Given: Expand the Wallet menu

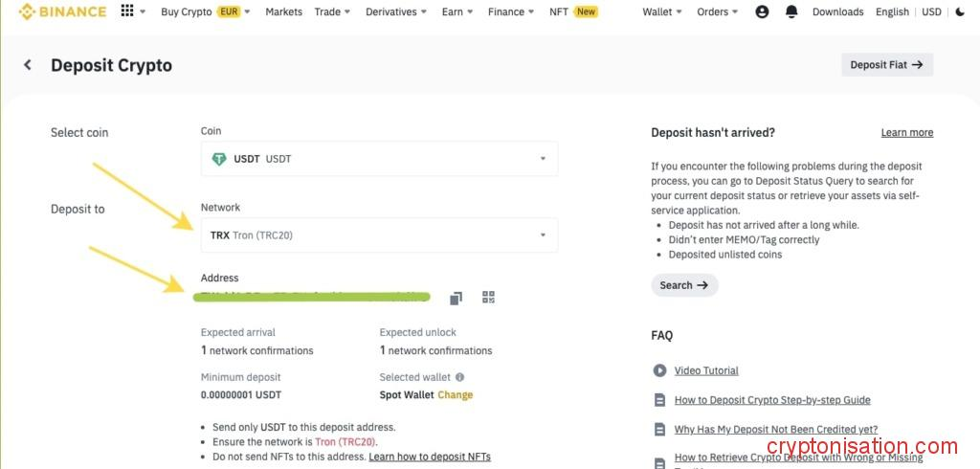Looking at the screenshot, I should [661, 11].
